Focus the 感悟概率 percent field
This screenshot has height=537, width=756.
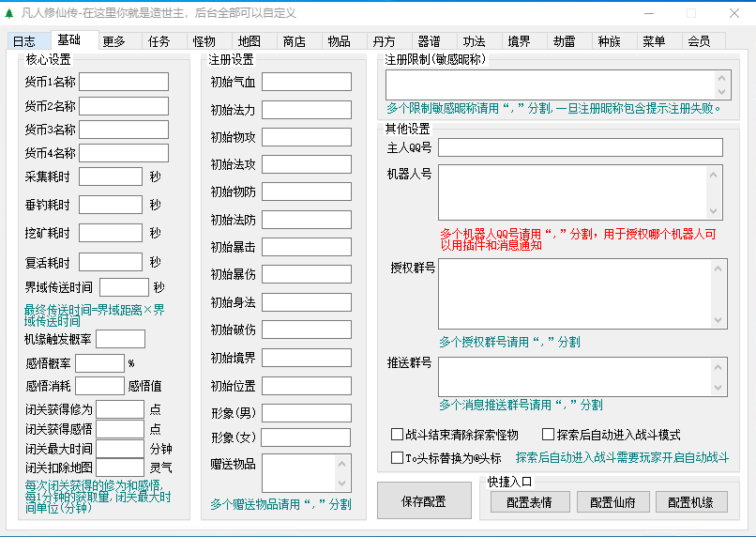(x=99, y=363)
